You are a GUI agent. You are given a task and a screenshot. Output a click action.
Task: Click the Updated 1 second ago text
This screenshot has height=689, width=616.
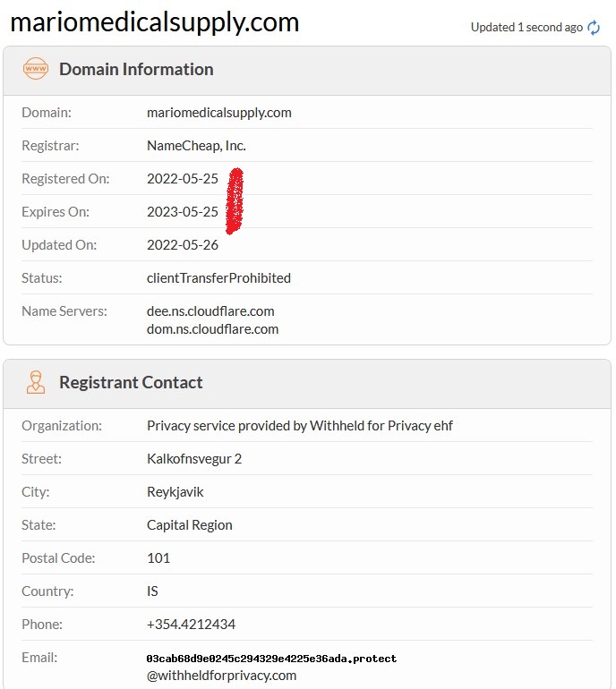pos(526,27)
